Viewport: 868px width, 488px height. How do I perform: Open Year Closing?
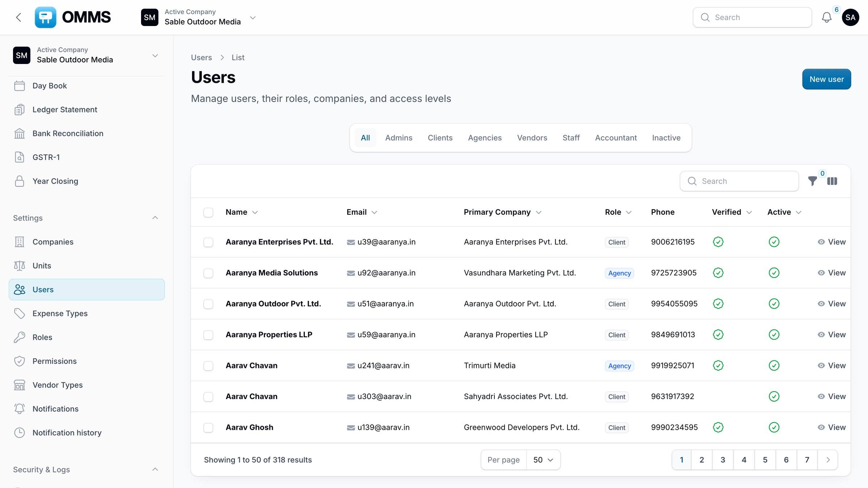87,181
